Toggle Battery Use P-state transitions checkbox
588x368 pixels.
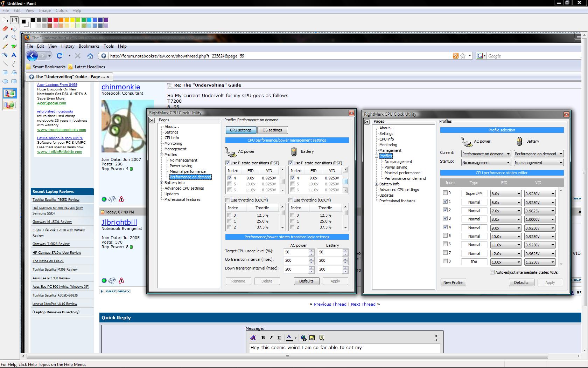click(x=290, y=163)
